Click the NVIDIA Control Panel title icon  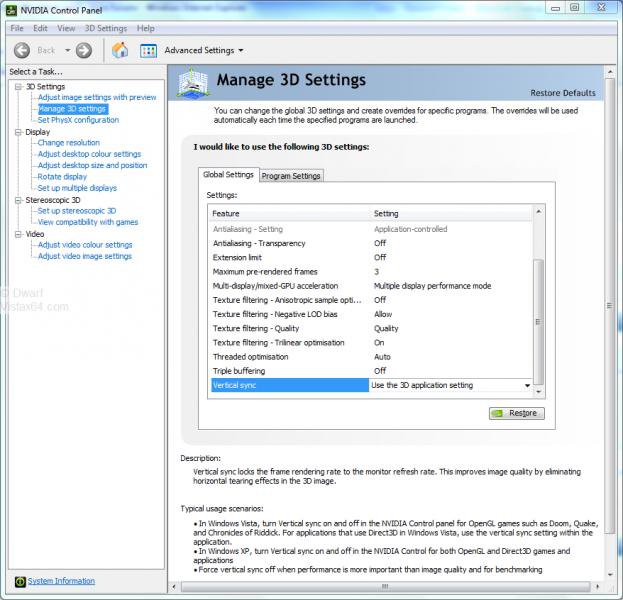click(x=10, y=8)
